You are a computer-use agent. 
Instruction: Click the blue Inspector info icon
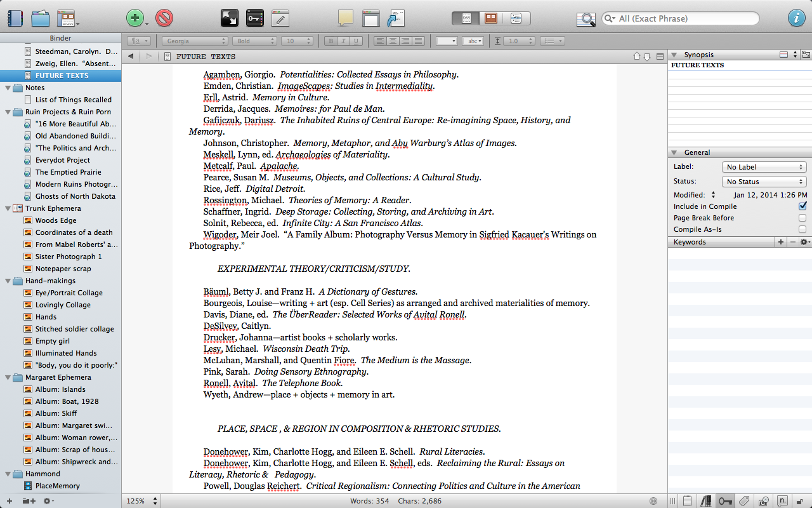click(x=796, y=18)
